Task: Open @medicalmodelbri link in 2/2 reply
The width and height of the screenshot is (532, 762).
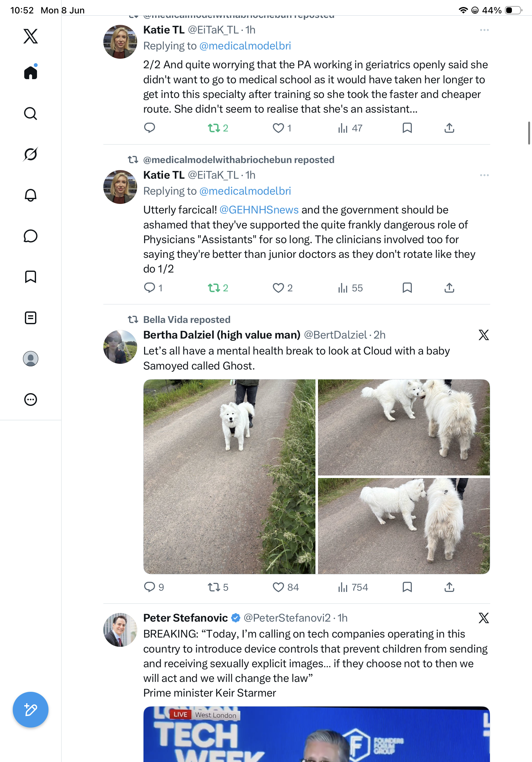Action: [x=245, y=46]
